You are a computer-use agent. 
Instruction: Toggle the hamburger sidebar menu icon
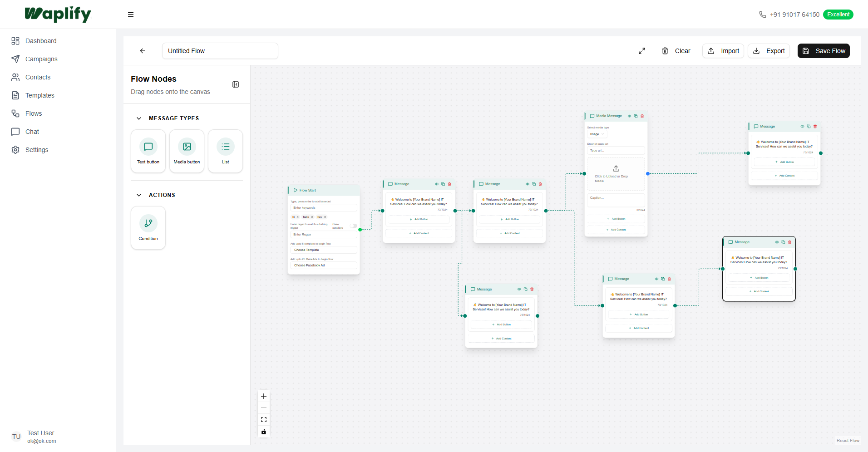131,15
